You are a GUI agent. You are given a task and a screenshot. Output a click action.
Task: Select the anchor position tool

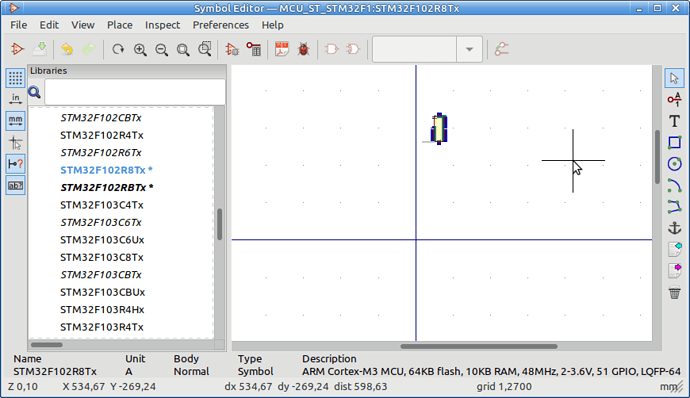pyautogui.click(x=674, y=228)
